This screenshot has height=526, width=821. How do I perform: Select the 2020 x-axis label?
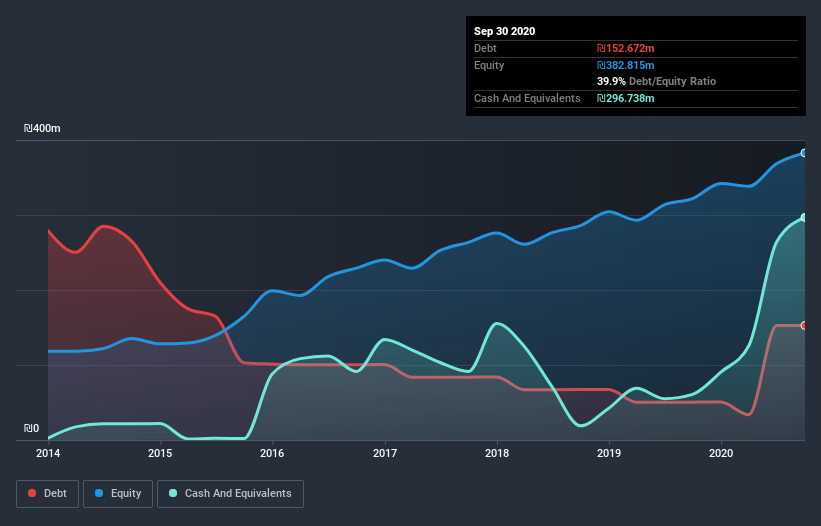click(x=721, y=453)
